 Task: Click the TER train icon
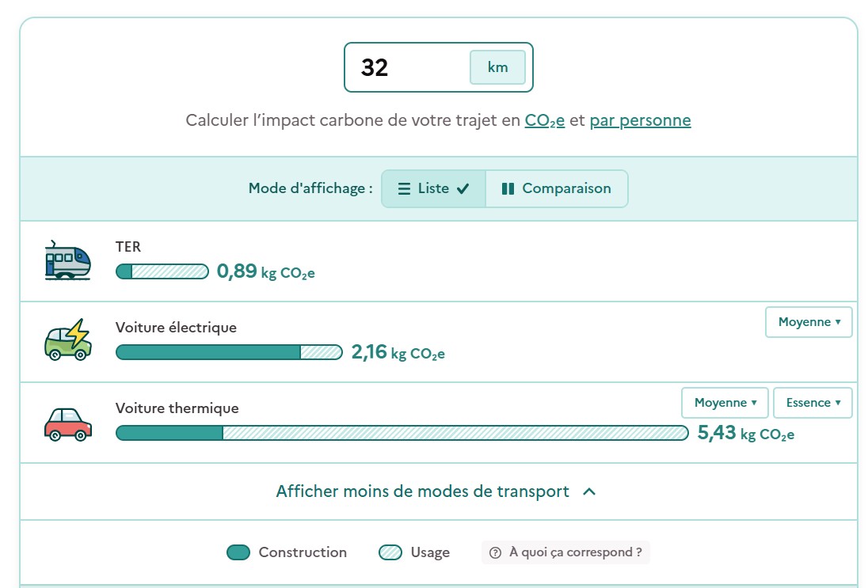pyautogui.click(x=67, y=260)
